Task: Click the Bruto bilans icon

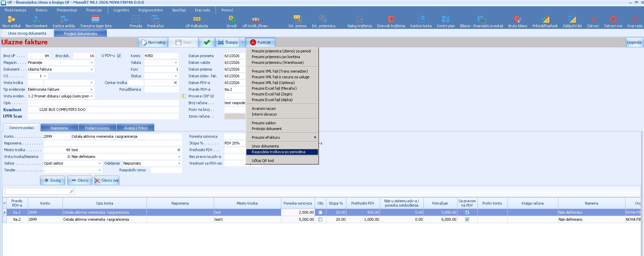Action: coord(518,22)
